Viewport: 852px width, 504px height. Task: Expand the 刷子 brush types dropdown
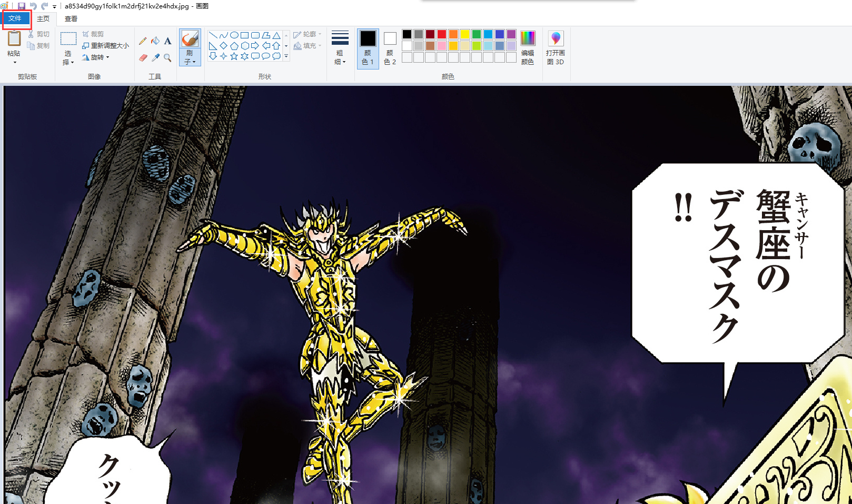190,57
